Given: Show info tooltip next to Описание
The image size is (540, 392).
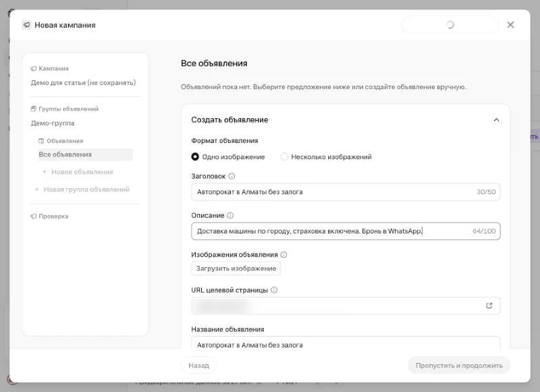Looking at the screenshot, I should point(230,215).
